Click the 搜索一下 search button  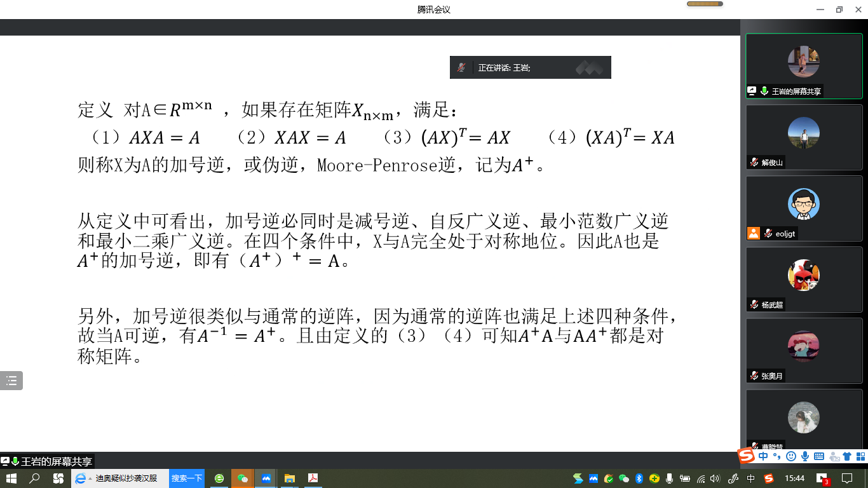[187, 478]
